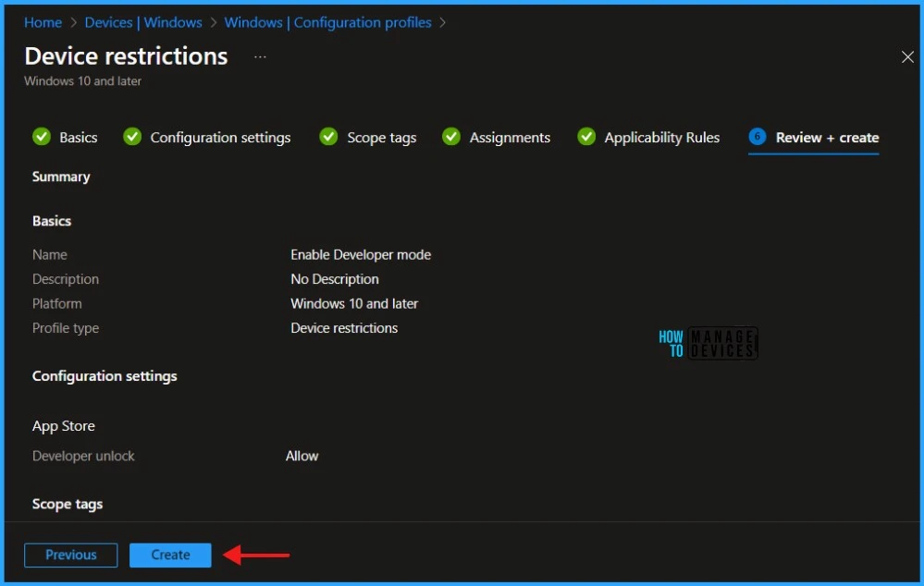Click the 'Basics' section heading in summary

tap(52, 221)
